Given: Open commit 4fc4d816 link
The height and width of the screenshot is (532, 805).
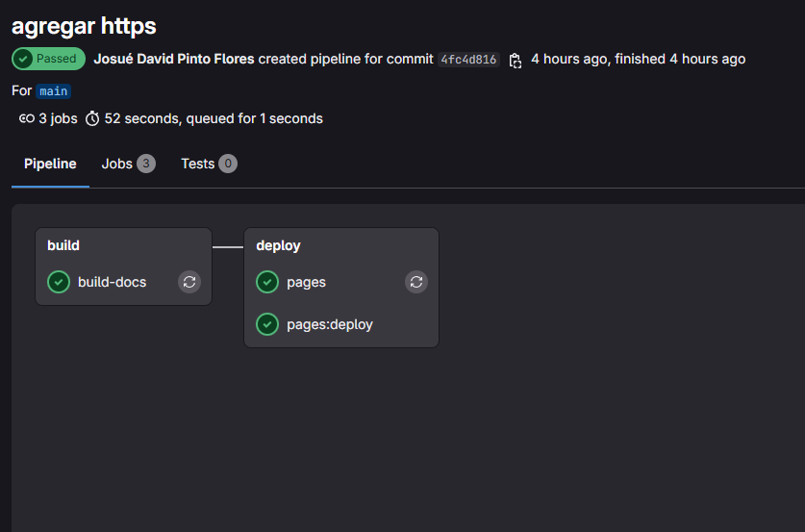Looking at the screenshot, I should 468,60.
